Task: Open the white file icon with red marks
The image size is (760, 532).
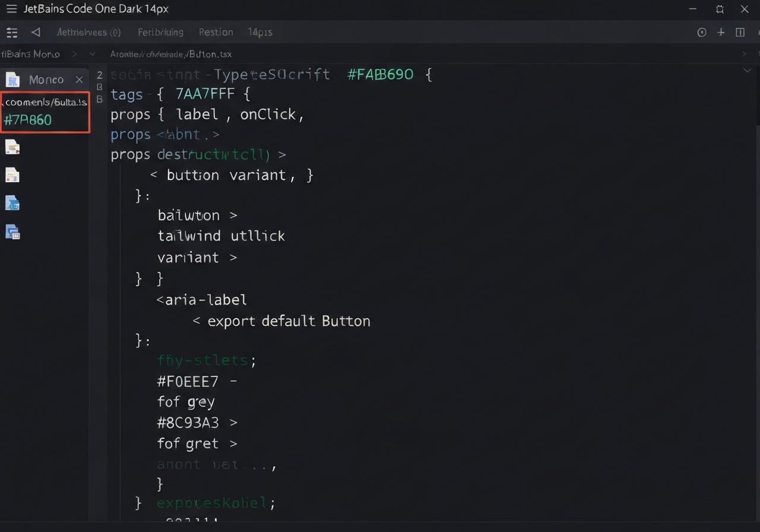Action: pyautogui.click(x=12, y=175)
